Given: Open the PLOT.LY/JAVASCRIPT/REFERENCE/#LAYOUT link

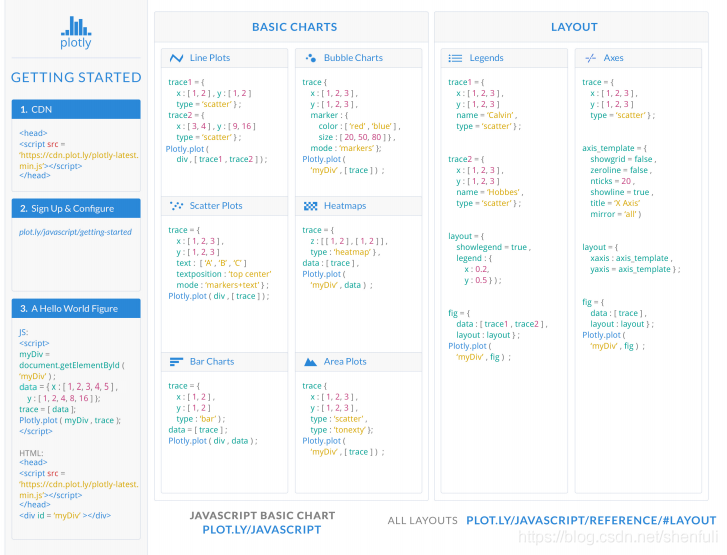Looking at the screenshot, I should coord(591,520).
